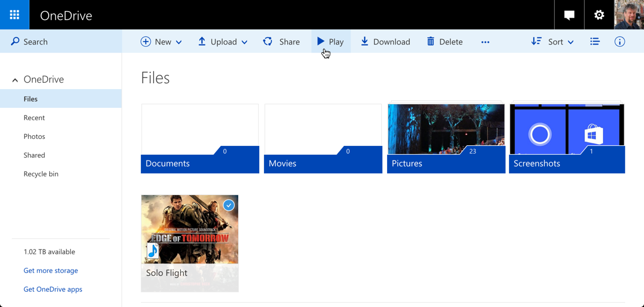This screenshot has height=307, width=644.
Task: Click the Solo Flight file name
Action: [x=167, y=273]
